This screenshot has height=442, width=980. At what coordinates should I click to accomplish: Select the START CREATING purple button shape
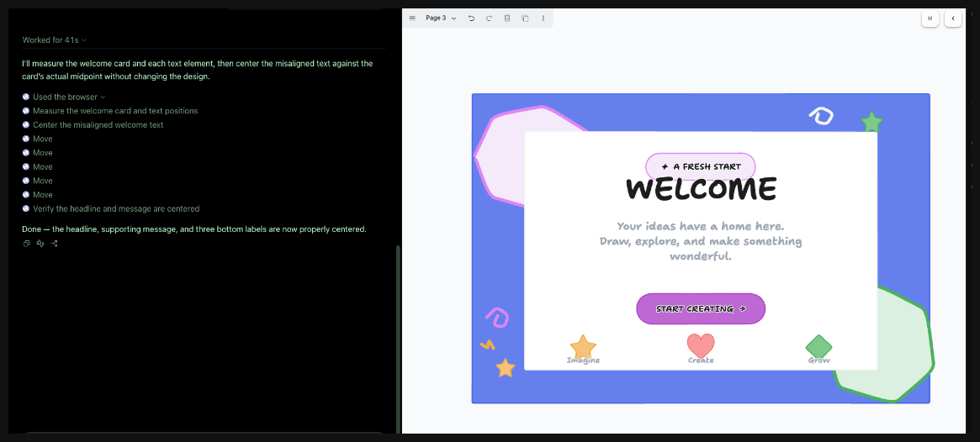click(x=701, y=308)
